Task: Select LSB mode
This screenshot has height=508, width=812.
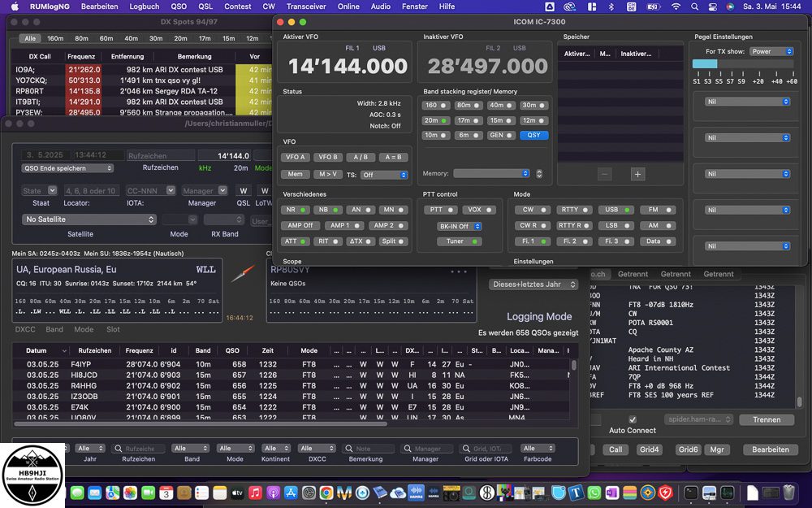Action: click(x=615, y=226)
